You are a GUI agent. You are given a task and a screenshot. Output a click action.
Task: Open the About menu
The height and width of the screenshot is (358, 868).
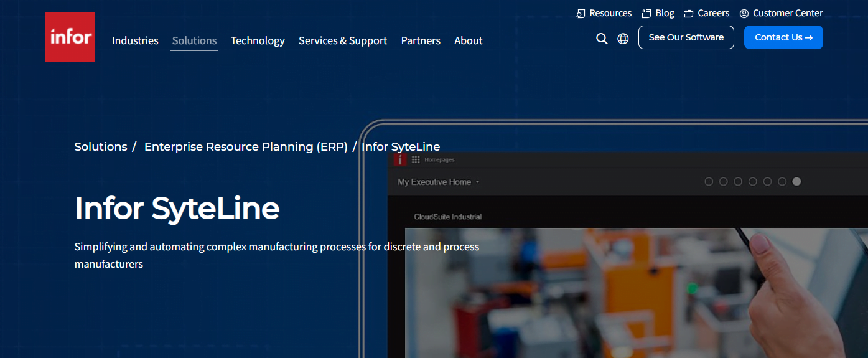469,40
